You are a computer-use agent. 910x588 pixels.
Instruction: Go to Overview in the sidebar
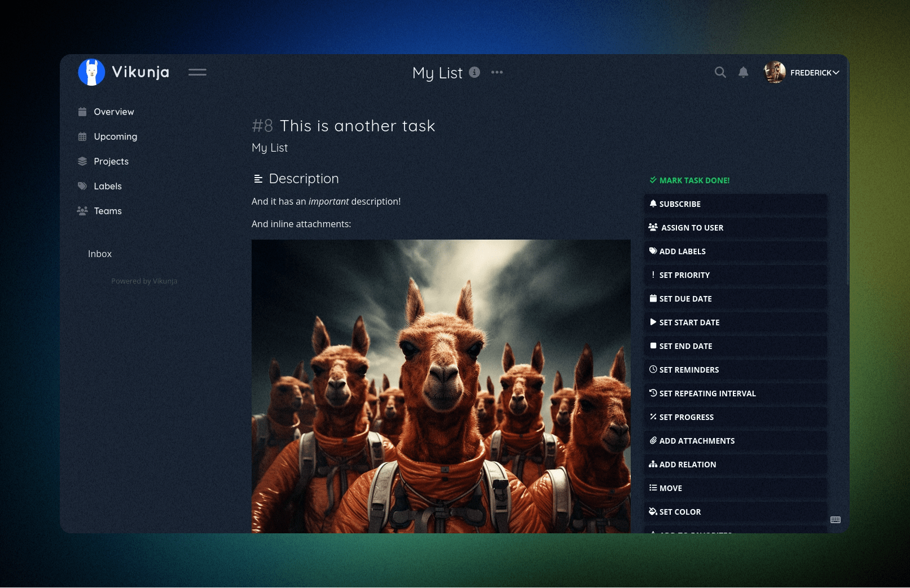[114, 112]
